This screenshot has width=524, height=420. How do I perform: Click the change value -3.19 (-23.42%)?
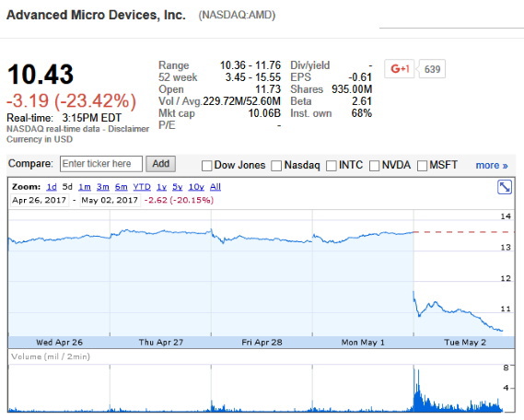[72, 101]
